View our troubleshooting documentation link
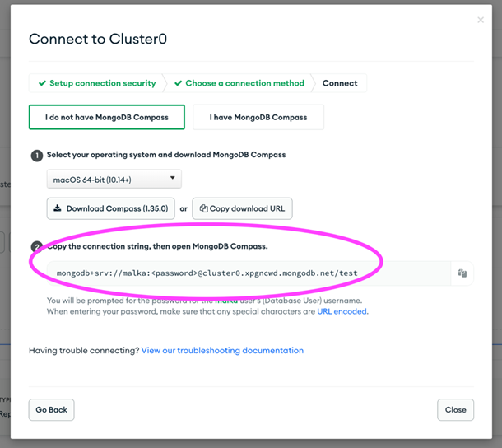Viewport: 502px width, 448px height. coord(222,351)
